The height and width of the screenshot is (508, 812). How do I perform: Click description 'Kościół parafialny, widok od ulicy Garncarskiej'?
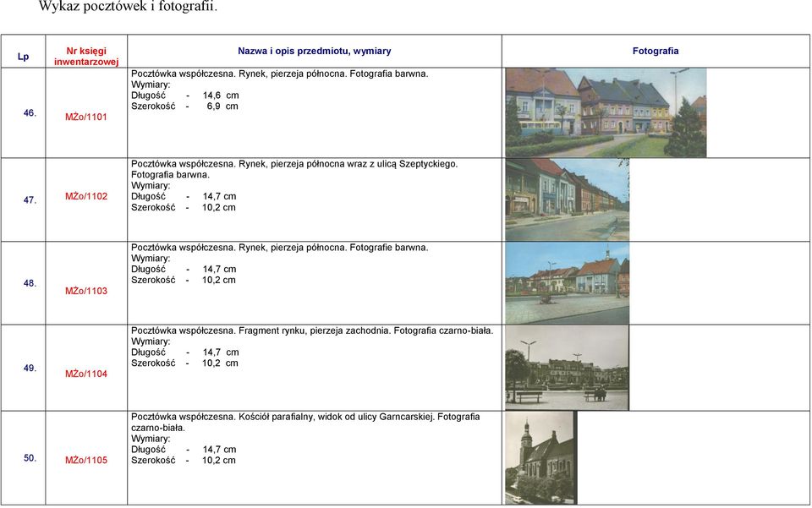[336, 417]
